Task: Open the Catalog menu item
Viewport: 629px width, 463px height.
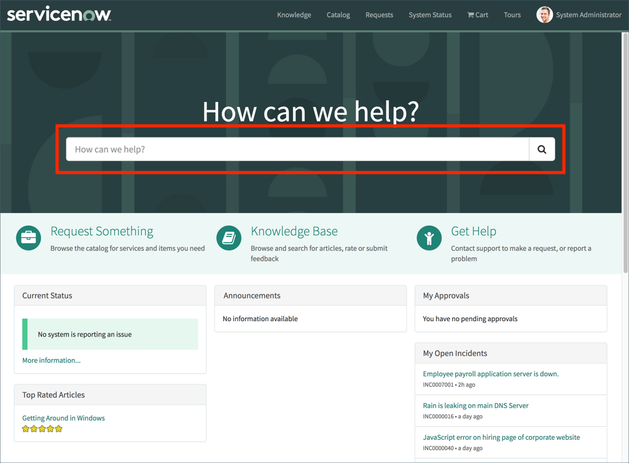Action: click(x=338, y=15)
